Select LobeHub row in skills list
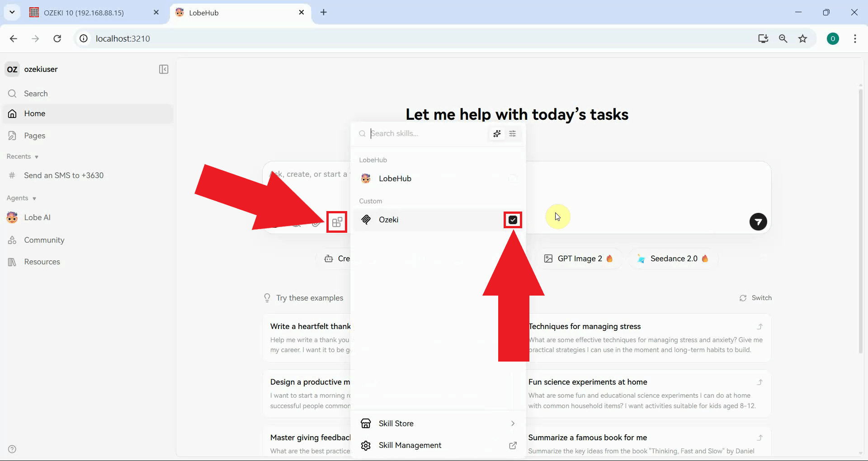Image resolution: width=868 pixels, height=461 pixels. 438,179
